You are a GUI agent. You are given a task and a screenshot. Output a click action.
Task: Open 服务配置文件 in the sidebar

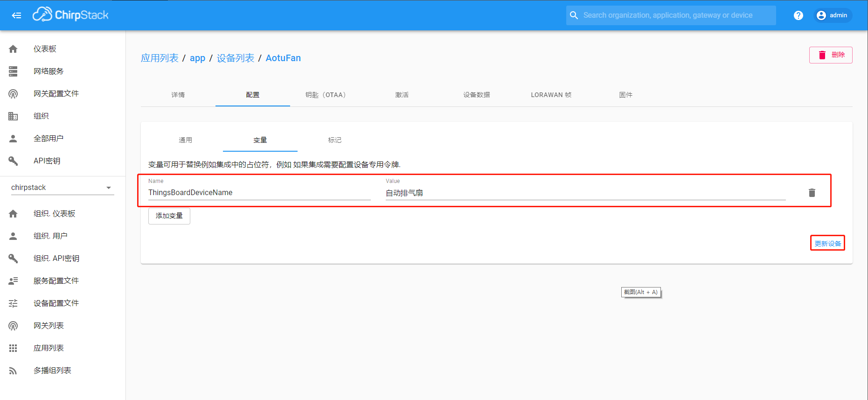tap(56, 281)
